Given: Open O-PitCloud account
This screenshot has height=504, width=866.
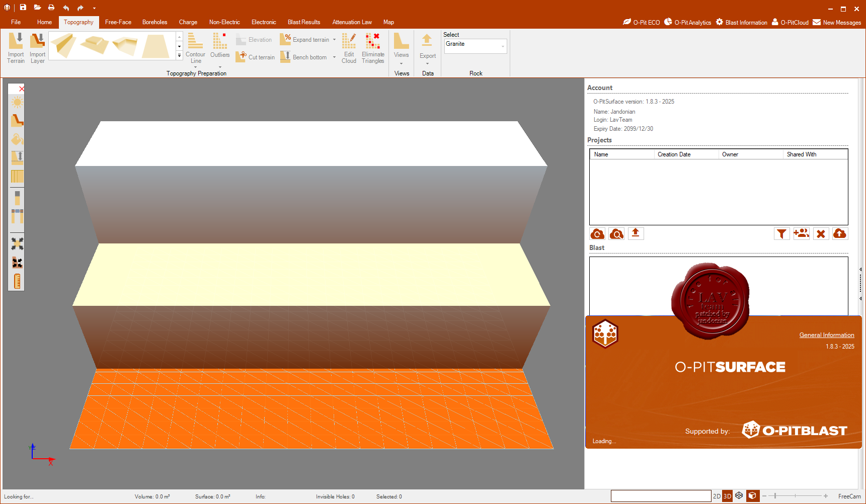Looking at the screenshot, I should [x=790, y=22].
